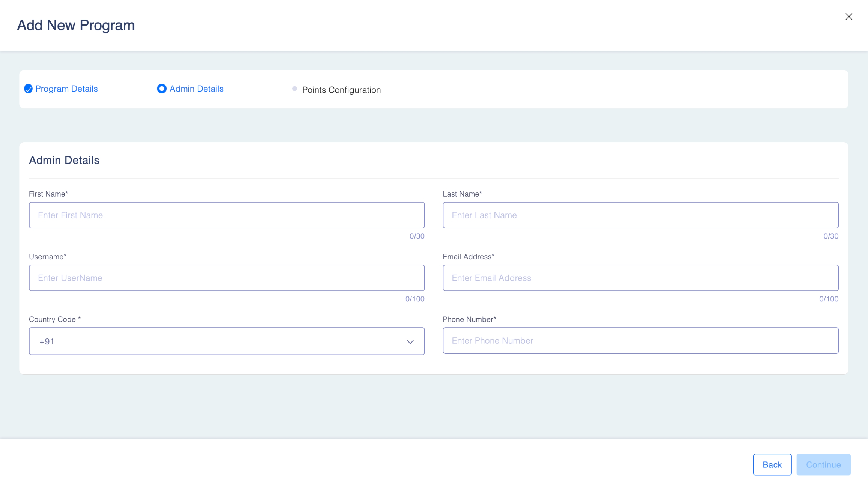Click the Country Code chevron arrow
Screen dimensions: 868x490
coord(410,342)
